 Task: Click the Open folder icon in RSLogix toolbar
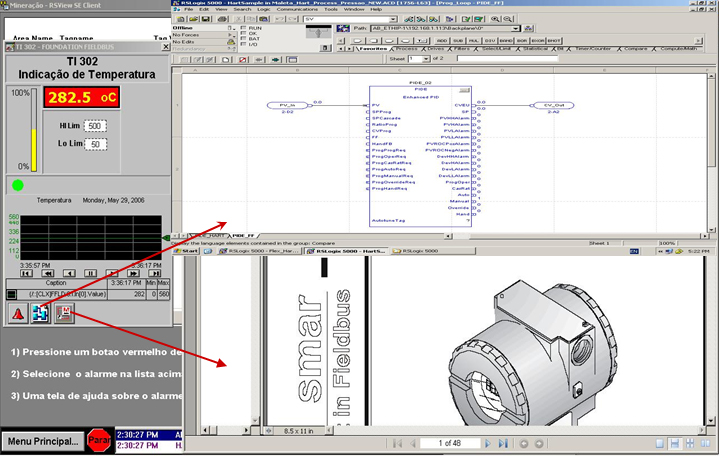(194, 19)
